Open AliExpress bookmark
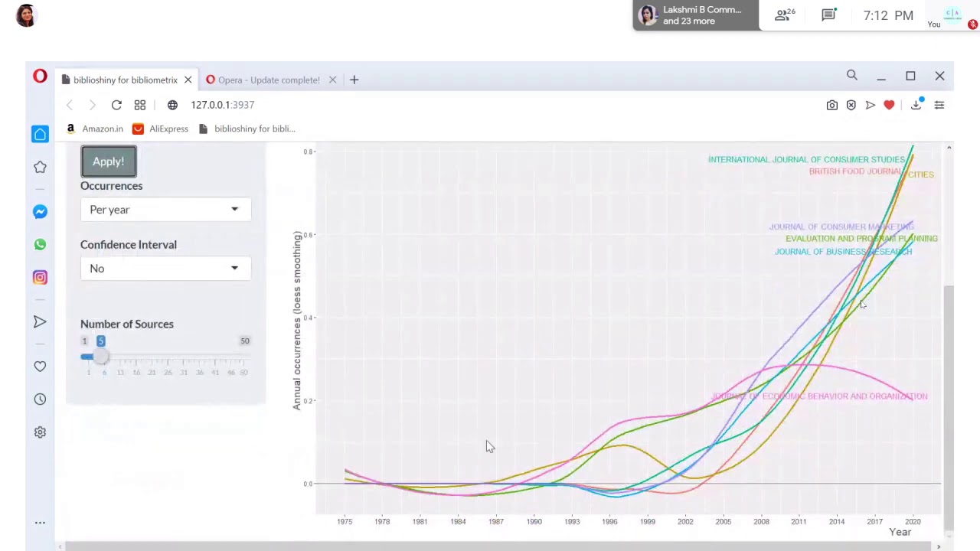Screen dimensions: 980x551 click(161, 129)
